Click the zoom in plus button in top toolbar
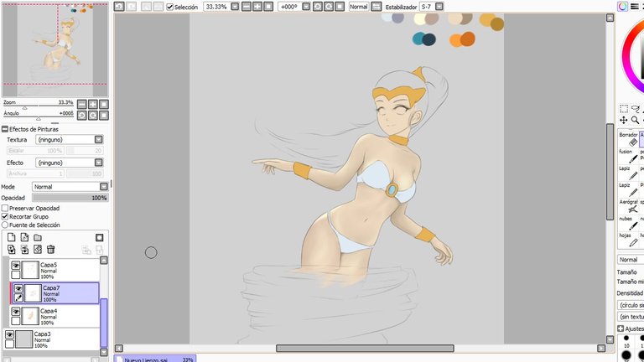Image resolution: width=644 pixels, height=362 pixels. 257,7
